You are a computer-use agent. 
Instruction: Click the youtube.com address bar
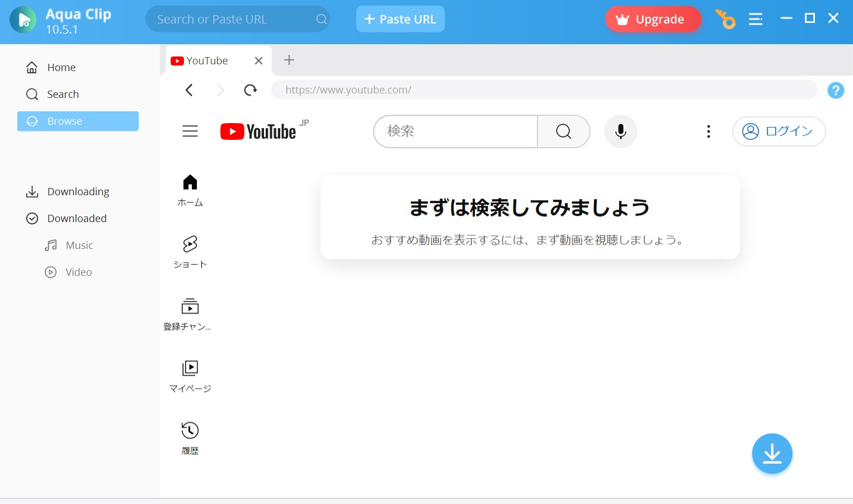[x=544, y=90]
